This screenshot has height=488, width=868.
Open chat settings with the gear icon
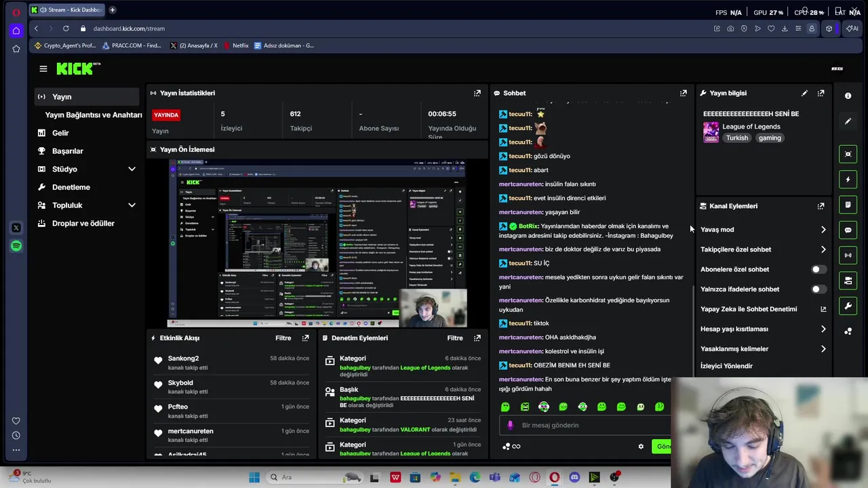[641, 446]
